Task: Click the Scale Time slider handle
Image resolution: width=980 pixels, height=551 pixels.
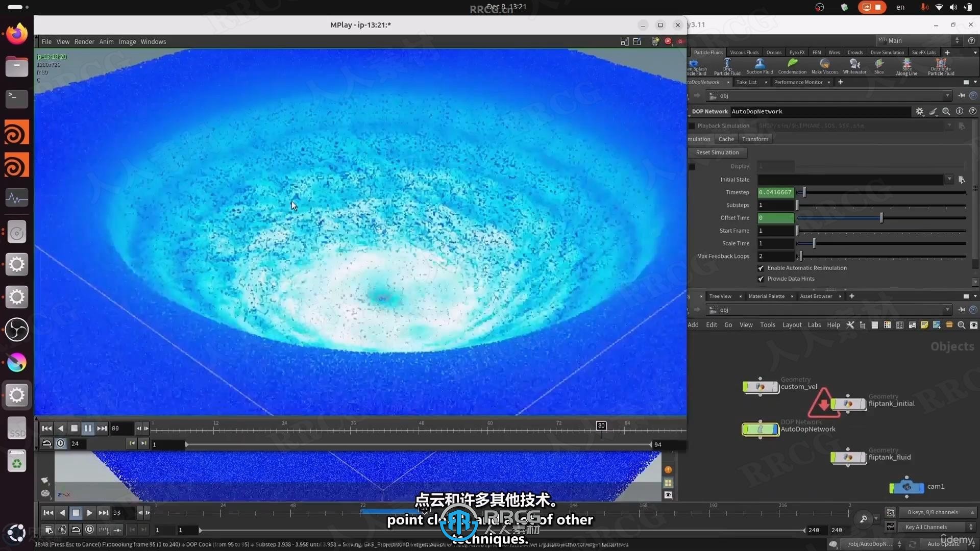Action: pyautogui.click(x=814, y=243)
